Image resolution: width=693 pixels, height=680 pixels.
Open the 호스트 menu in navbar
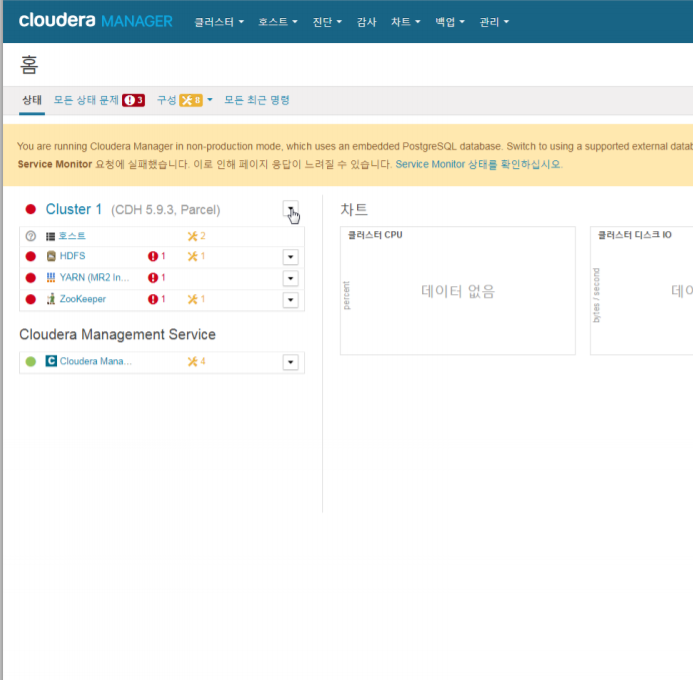coord(278,22)
